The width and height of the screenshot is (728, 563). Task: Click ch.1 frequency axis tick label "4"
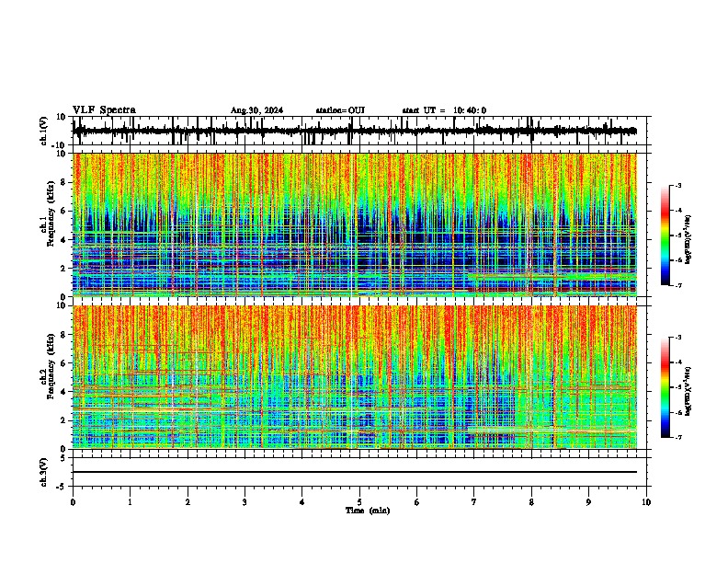click(x=64, y=240)
